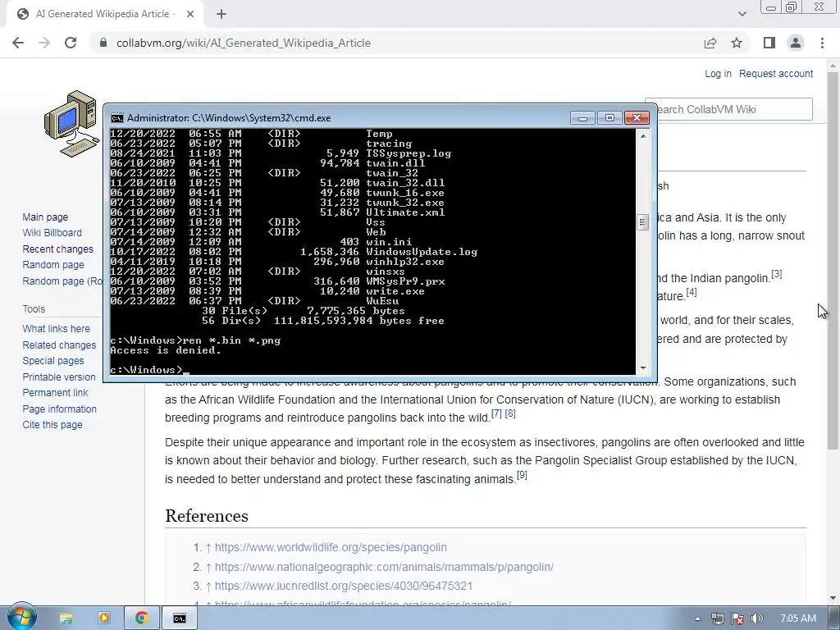Click the browser page scrollbar thumb
The image size is (840, 630).
833,261
